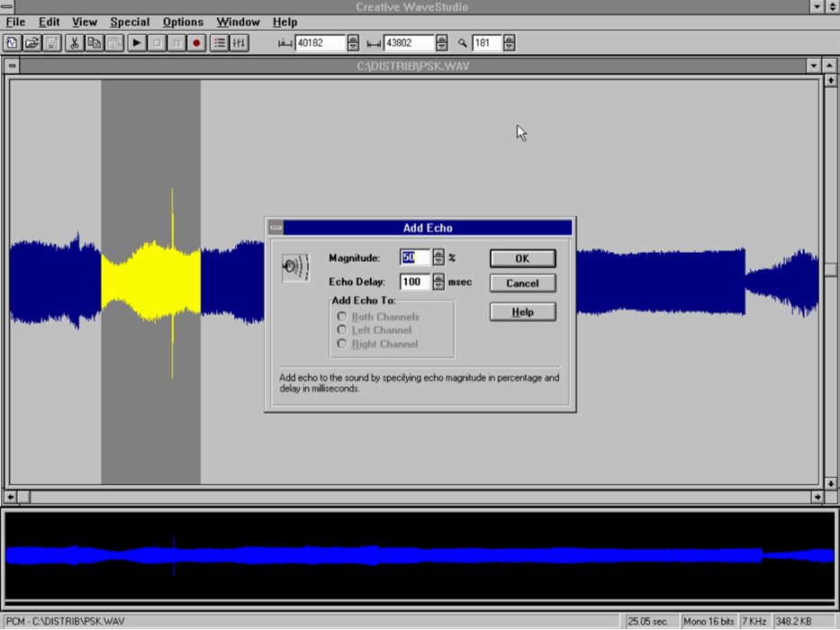Open the Window menu
Screen dimensions: 840x630
coord(238,22)
